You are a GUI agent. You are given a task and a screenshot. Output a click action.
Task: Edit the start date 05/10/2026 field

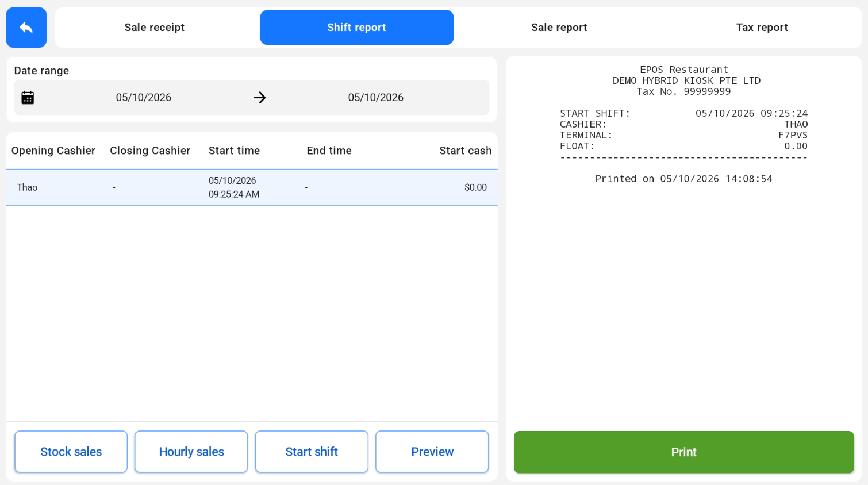(144, 98)
